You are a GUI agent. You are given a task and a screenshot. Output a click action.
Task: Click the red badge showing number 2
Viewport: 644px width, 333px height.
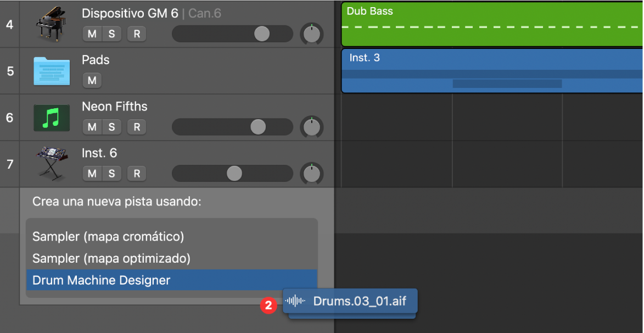268,306
